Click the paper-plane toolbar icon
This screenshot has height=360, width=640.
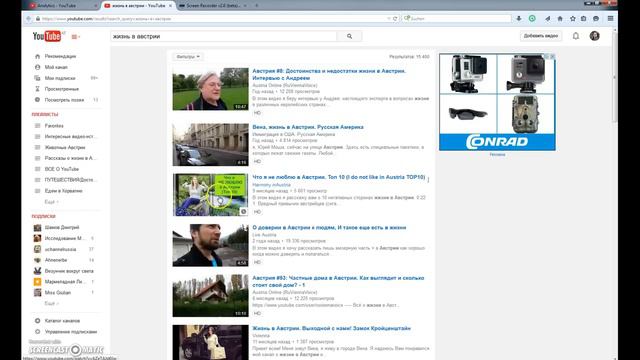(x=547, y=19)
